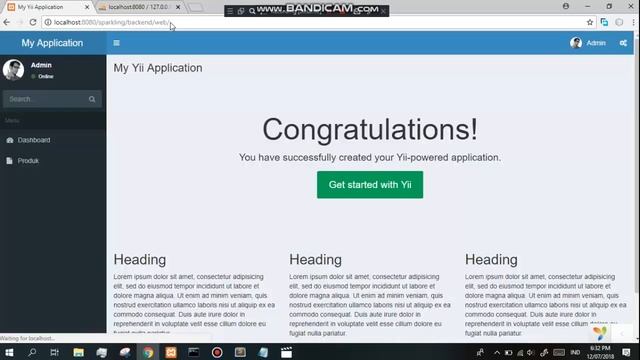Click the Yii debug toolbar logo

(x=600, y=333)
